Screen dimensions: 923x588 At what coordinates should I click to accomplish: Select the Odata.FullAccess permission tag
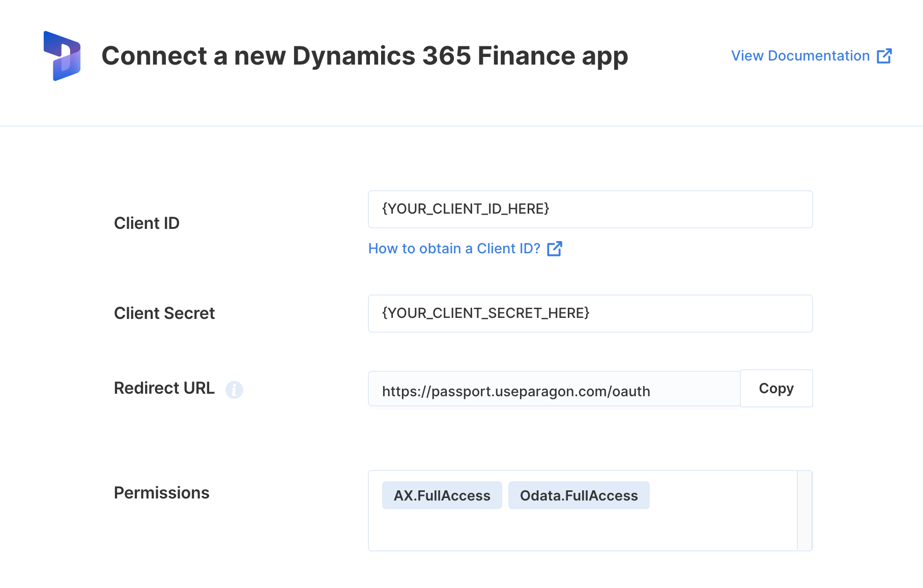pos(579,495)
